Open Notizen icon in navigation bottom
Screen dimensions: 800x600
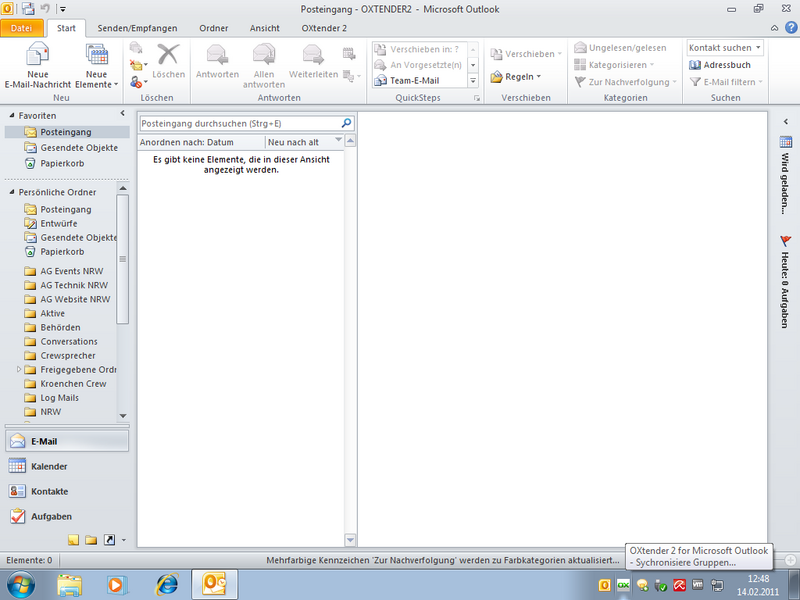click(73, 540)
